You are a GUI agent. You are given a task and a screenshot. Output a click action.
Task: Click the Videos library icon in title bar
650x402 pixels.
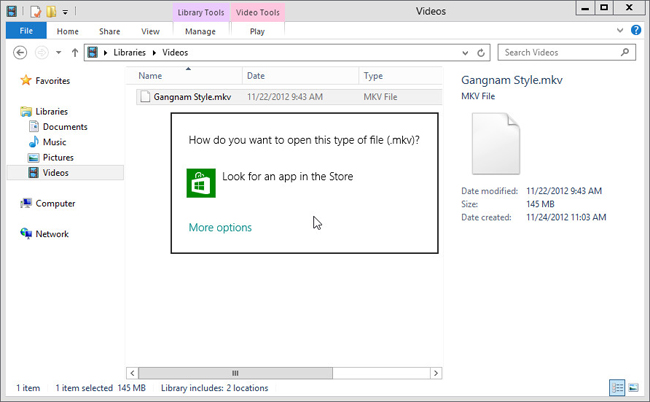coord(12,11)
